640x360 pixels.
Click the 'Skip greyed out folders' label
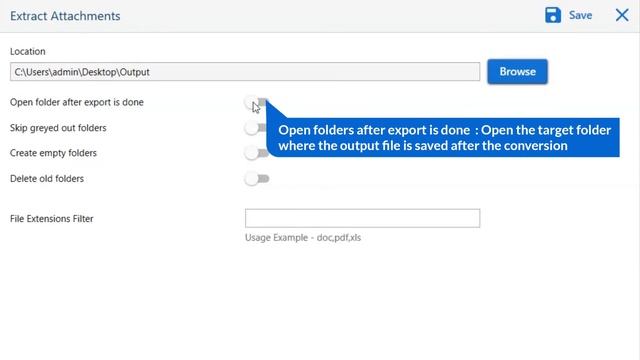coord(58,128)
